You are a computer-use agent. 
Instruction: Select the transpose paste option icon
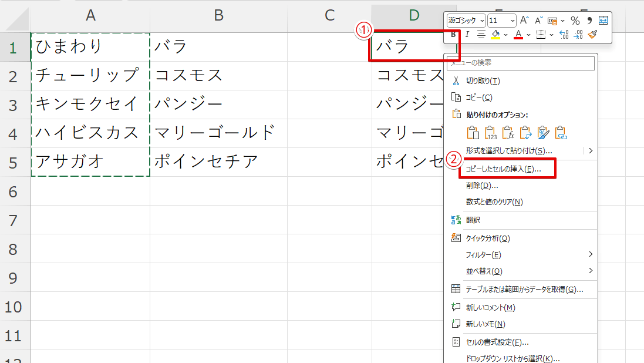click(x=526, y=133)
